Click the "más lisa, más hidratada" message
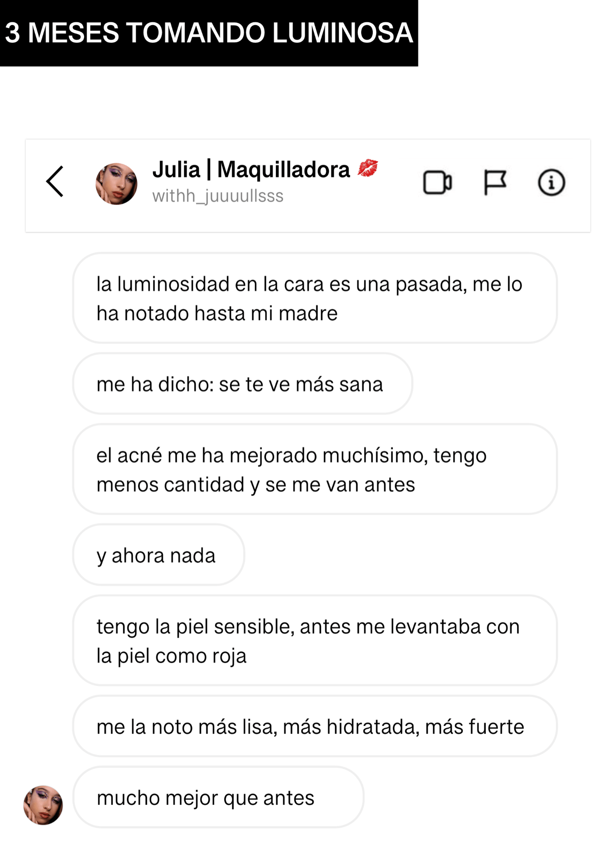This screenshot has height=845, width=616. (315, 726)
